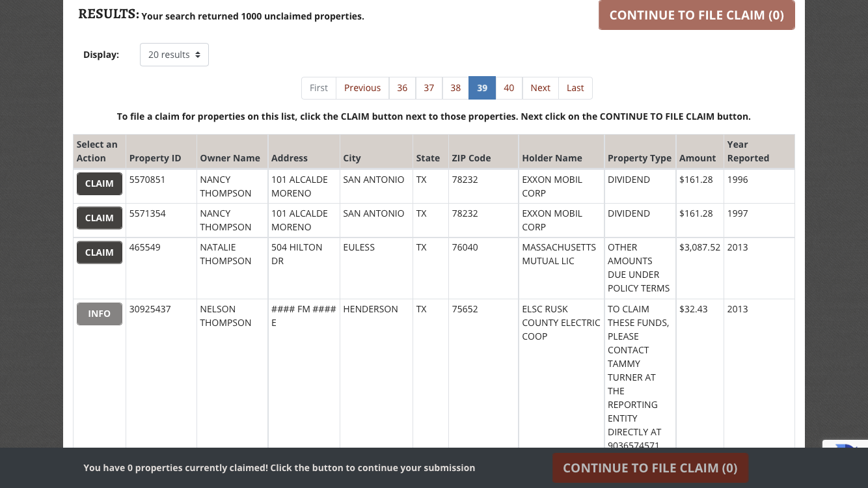Select current page 39 in pagination
This screenshot has width=868, height=488.
(x=482, y=88)
